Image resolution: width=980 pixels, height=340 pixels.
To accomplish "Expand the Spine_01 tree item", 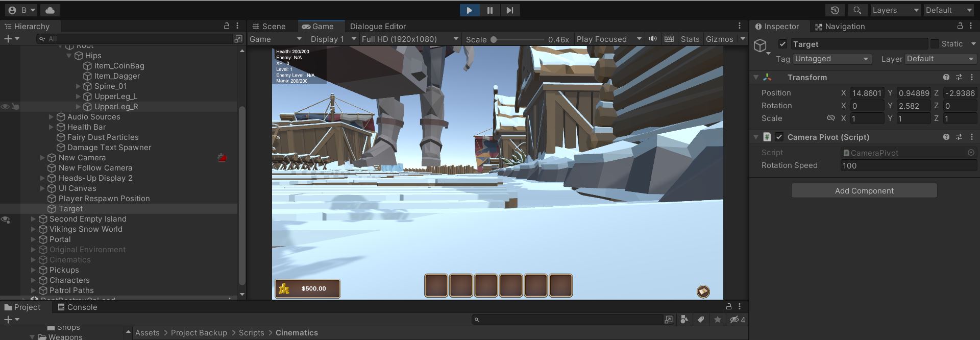I will tap(78, 86).
